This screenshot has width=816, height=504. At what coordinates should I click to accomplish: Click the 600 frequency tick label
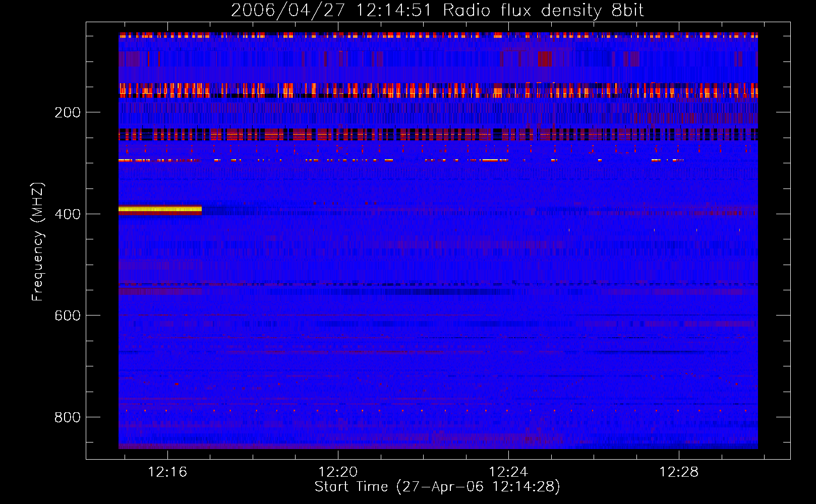click(x=68, y=316)
